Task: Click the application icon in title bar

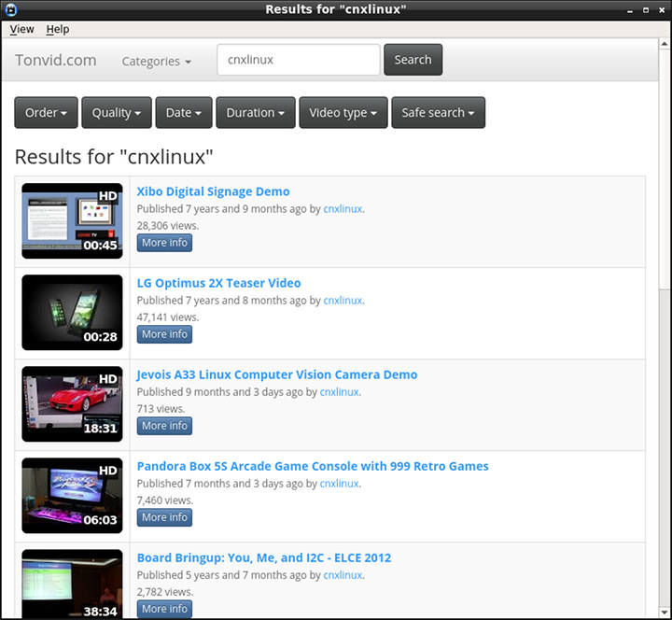Action: coord(10,9)
